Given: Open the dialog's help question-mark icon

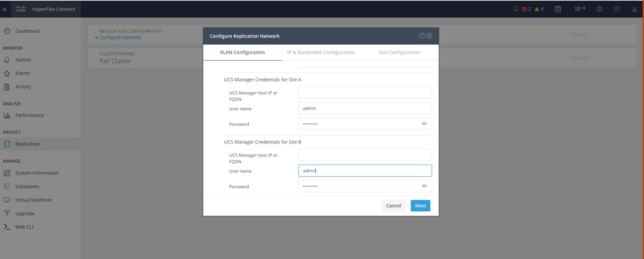Looking at the screenshot, I should click(x=422, y=36).
